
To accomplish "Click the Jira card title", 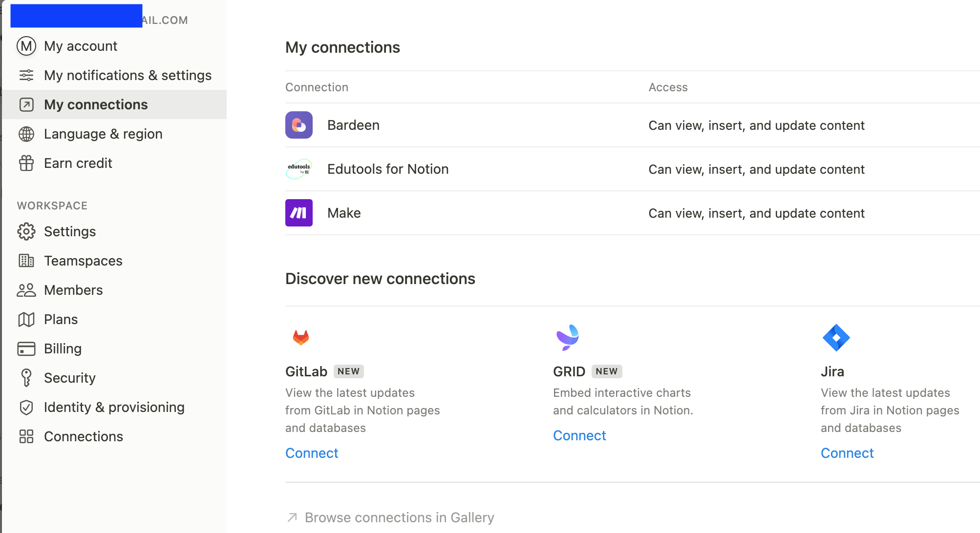I will [832, 371].
